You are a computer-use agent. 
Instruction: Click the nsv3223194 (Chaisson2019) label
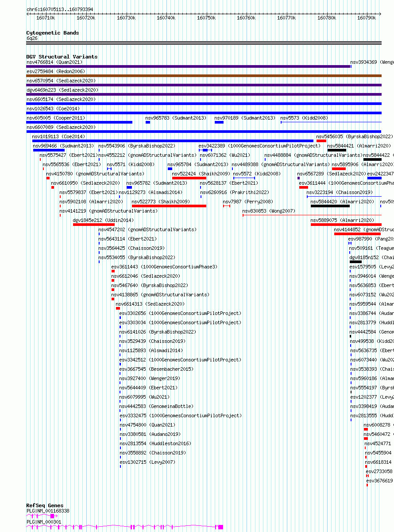pyautogui.click(x=340, y=192)
